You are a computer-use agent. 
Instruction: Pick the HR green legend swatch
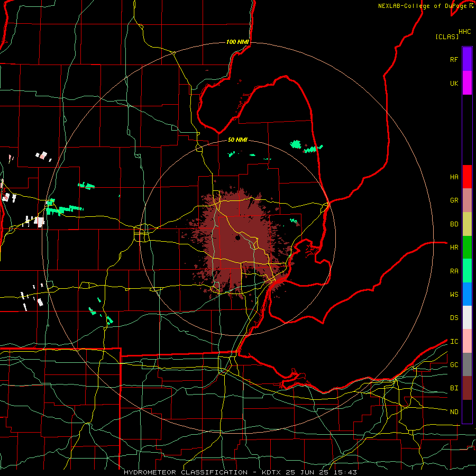tap(467, 248)
